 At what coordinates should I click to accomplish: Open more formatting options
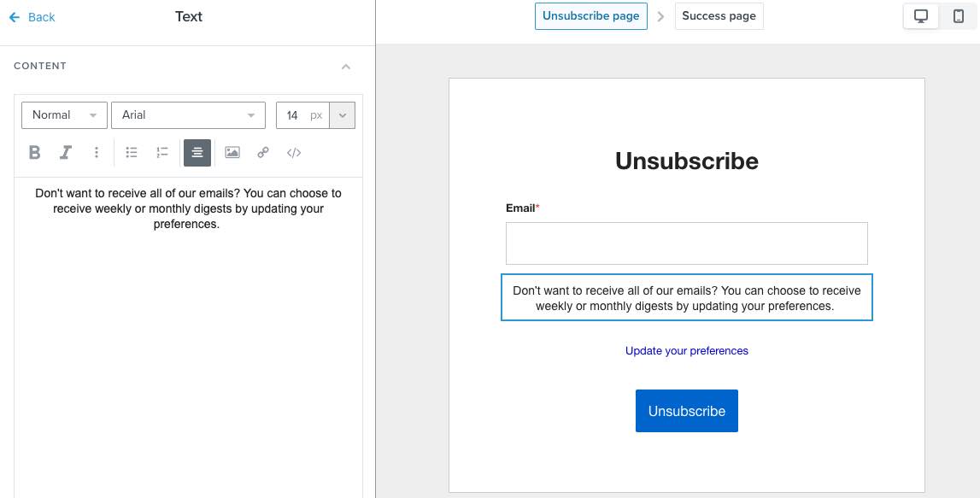pos(97,152)
